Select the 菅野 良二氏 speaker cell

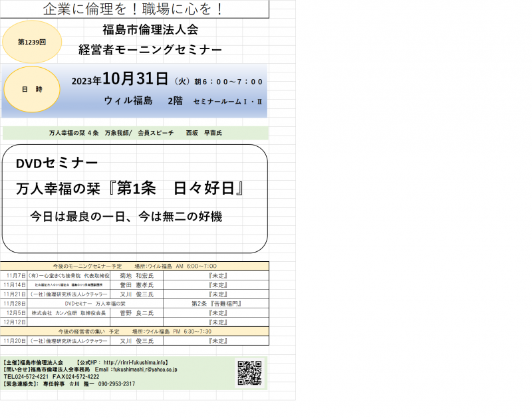click(x=136, y=312)
